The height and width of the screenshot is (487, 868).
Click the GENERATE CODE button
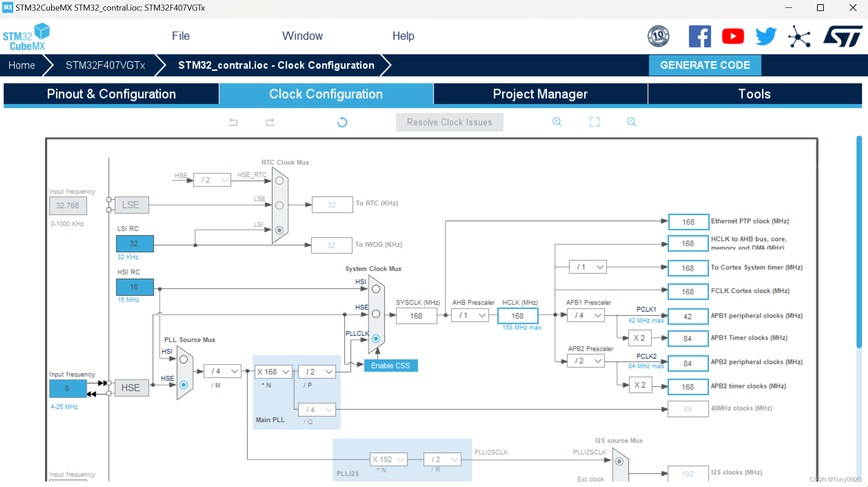pyautogui.click(x=705, y=65)
